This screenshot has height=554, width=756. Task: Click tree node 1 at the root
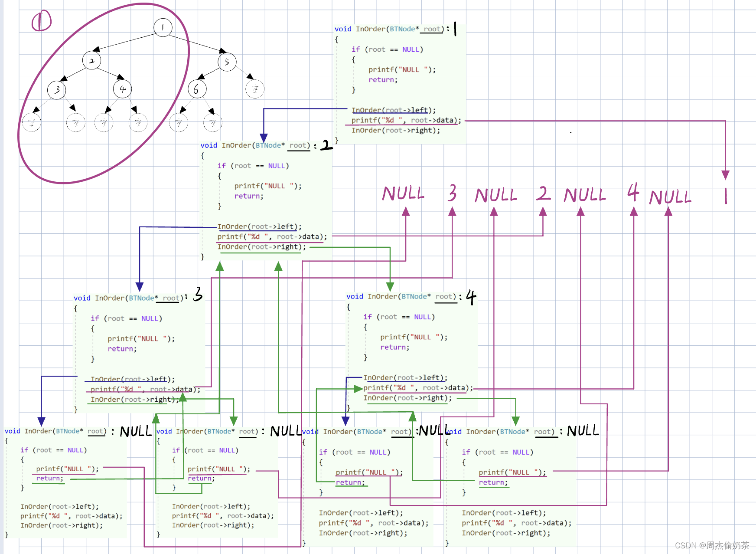click(x=163, y=27)
